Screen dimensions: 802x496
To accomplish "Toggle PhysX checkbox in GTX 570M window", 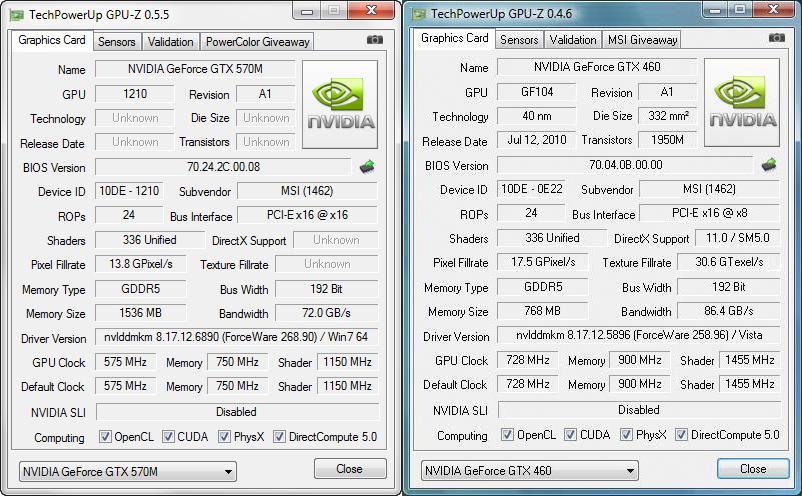I will click(224, 437).
